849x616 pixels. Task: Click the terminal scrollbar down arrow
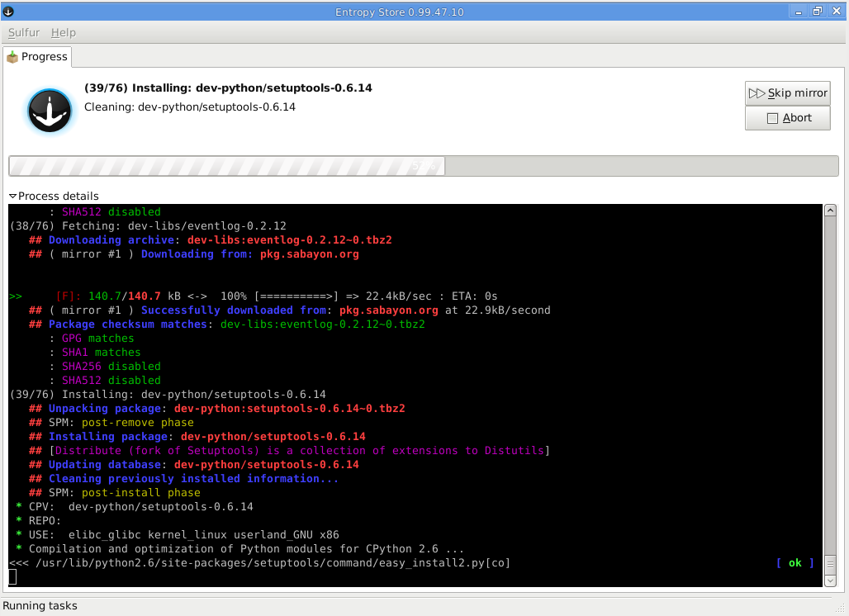(x=830, y=580)
